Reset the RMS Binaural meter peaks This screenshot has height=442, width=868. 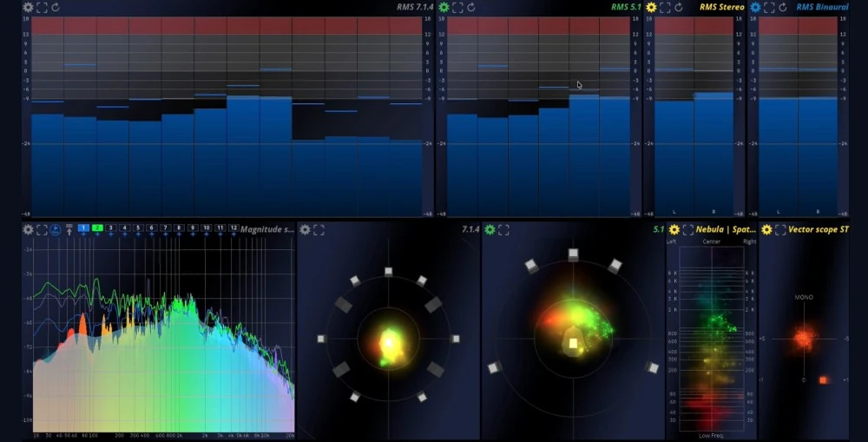782,7
